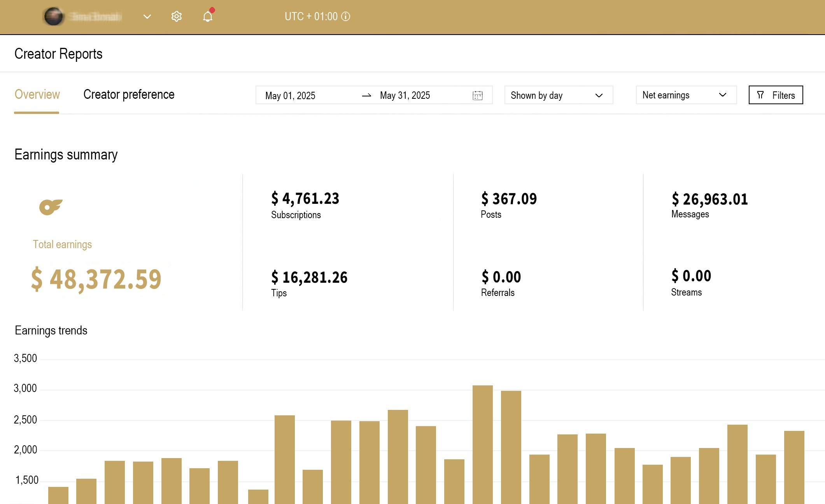This screenshot has height=504, width=825.
Task: Open the calendar icon in the date range picker
Action: click(x=478, y=95)
